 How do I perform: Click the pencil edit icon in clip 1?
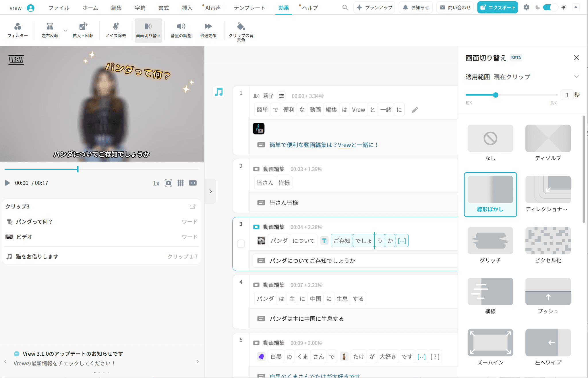click(x=415, y=110)
